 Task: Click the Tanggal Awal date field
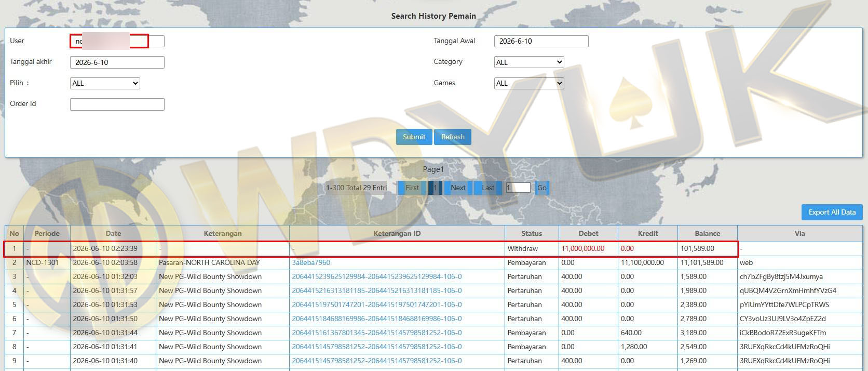click(541, 41)
